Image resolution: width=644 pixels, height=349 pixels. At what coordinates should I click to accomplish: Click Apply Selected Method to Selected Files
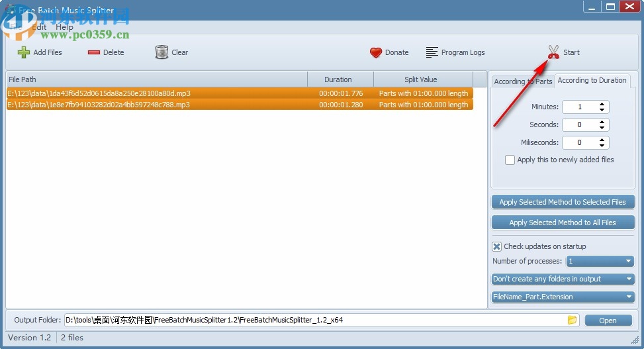[x=563, y=202]
